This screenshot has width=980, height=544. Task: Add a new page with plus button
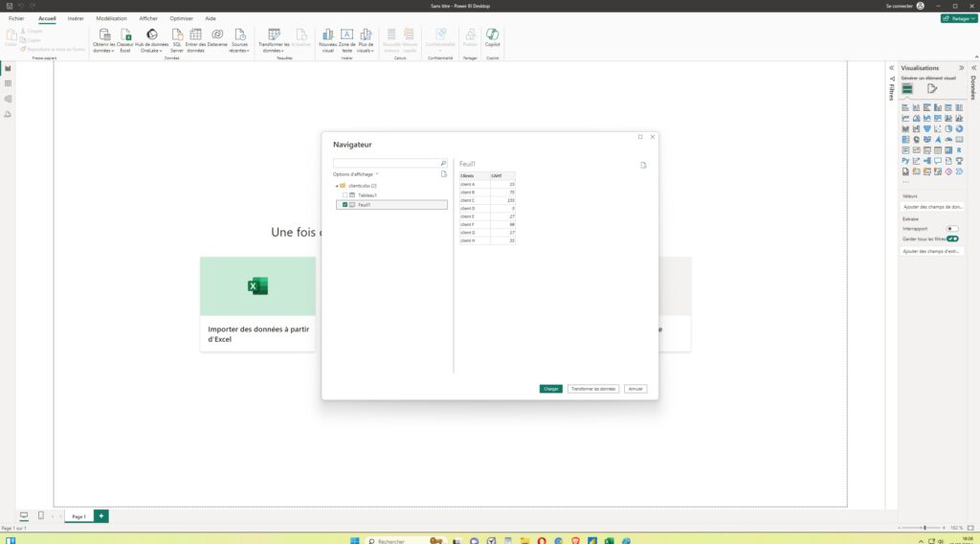point(101,516)
